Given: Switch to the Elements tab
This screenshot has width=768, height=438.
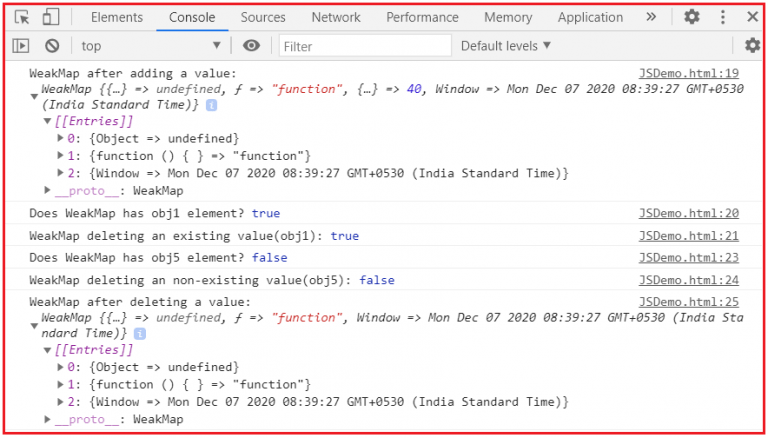Looking at the screenshot, I should 117,17.
